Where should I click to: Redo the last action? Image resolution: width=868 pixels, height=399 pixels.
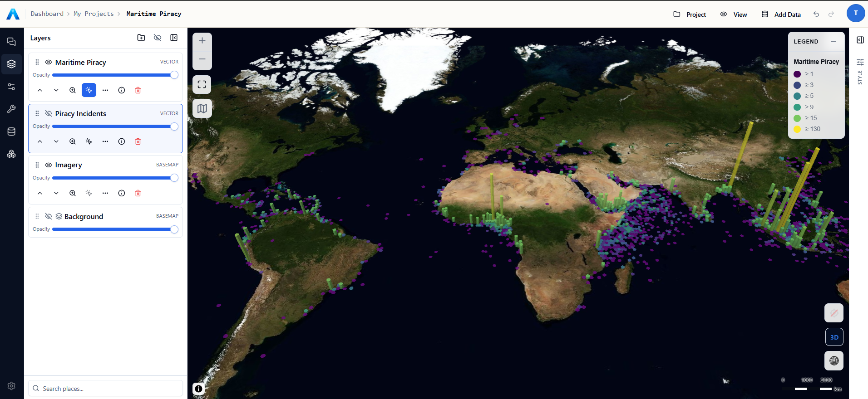(831, 15)
